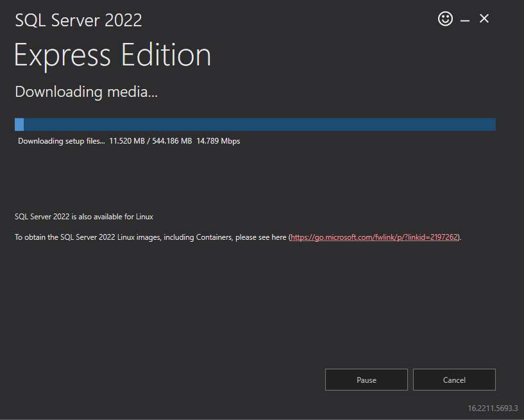This screenshot has height=420, width=524.
Task: Click the 'Downloading setup files...' status text
Action: point(62,141)
